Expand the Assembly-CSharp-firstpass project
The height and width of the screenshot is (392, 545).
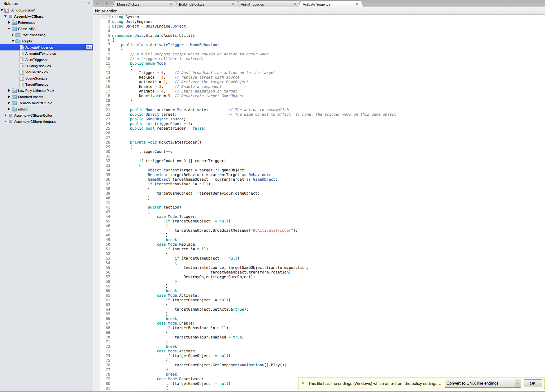6,122
